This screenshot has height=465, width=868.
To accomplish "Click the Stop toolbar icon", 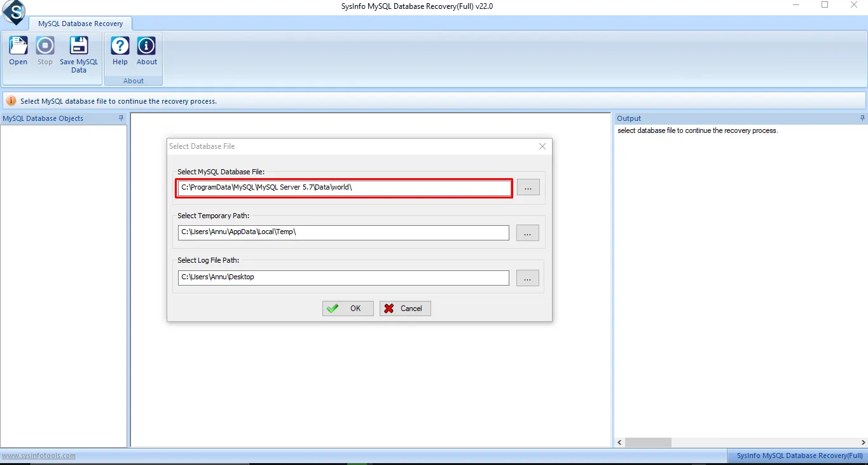I will click(x=45, y=51).
